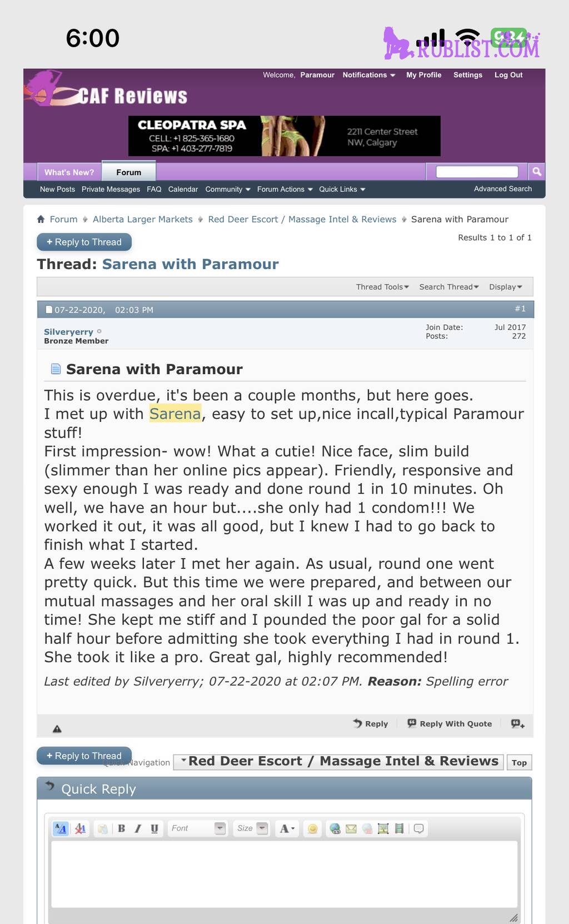The width and height of the screenshot is (569, 924).
Task: Switch to the What's New? tab
Action: click(69, 172)
